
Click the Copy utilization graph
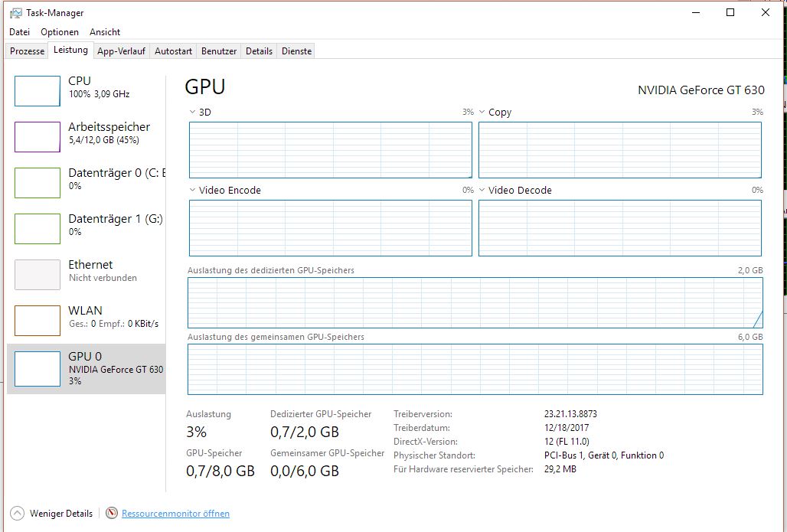click(620, 150)
